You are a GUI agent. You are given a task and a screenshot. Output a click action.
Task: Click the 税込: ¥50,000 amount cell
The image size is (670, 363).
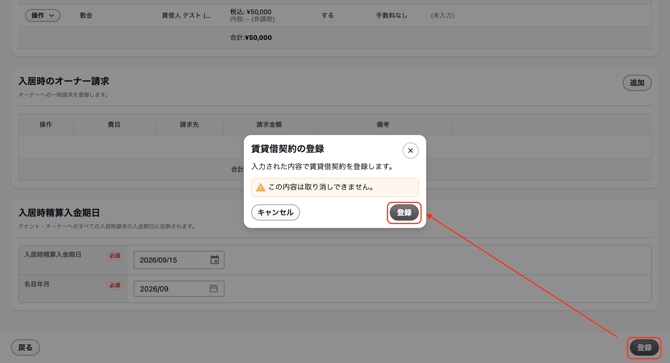[251, 12]
